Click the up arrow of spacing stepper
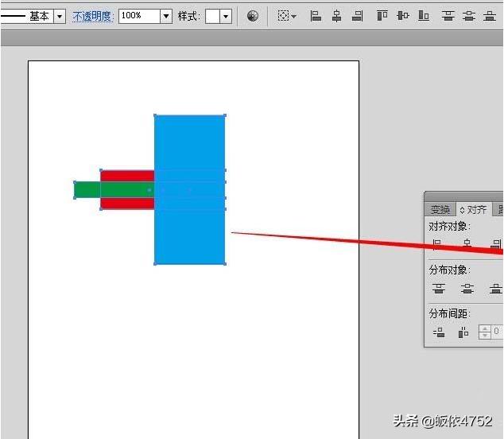The image size is (504, 439). 485,328
